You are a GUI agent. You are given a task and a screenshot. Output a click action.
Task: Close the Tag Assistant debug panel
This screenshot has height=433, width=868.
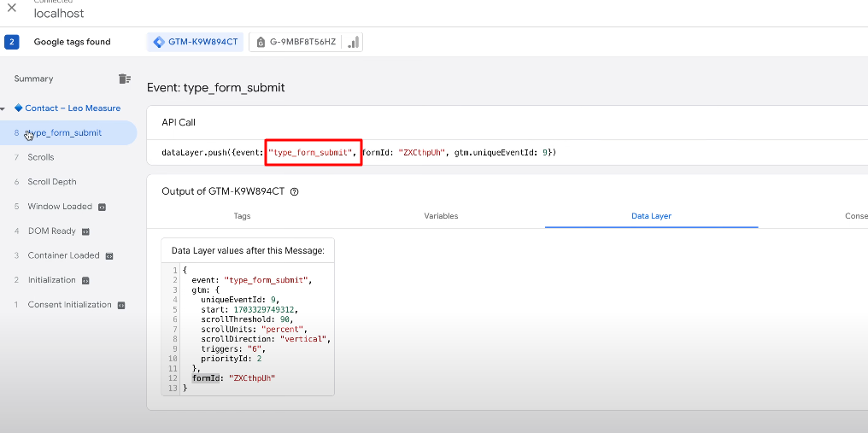point(12,8)
